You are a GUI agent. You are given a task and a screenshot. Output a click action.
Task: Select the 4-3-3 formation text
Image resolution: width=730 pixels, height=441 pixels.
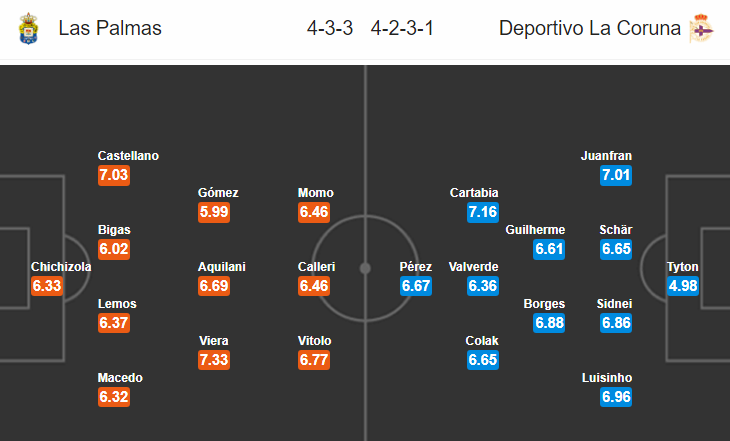pyautogui.click(x=330, y=28)
